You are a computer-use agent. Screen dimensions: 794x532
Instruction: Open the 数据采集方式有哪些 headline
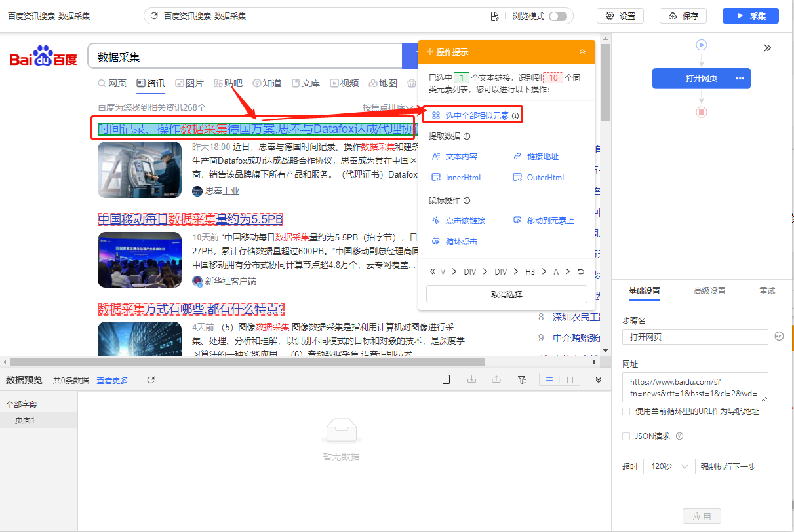191,309
